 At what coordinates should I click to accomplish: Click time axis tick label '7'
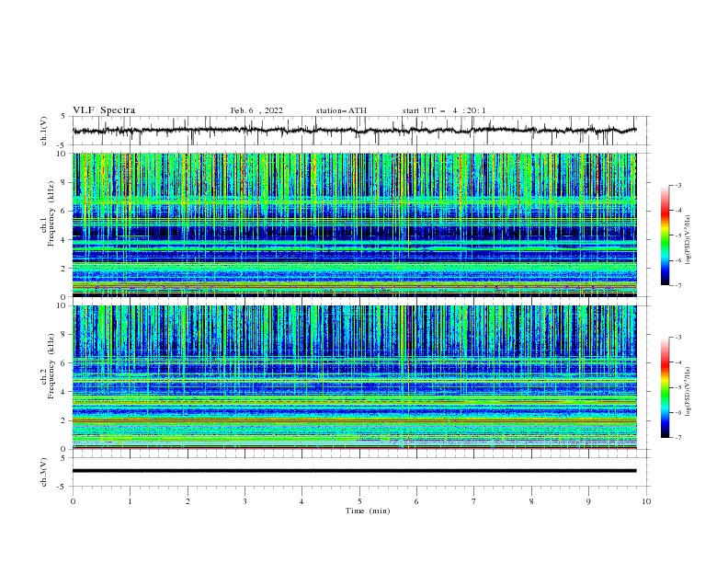(x=474, y=501)
